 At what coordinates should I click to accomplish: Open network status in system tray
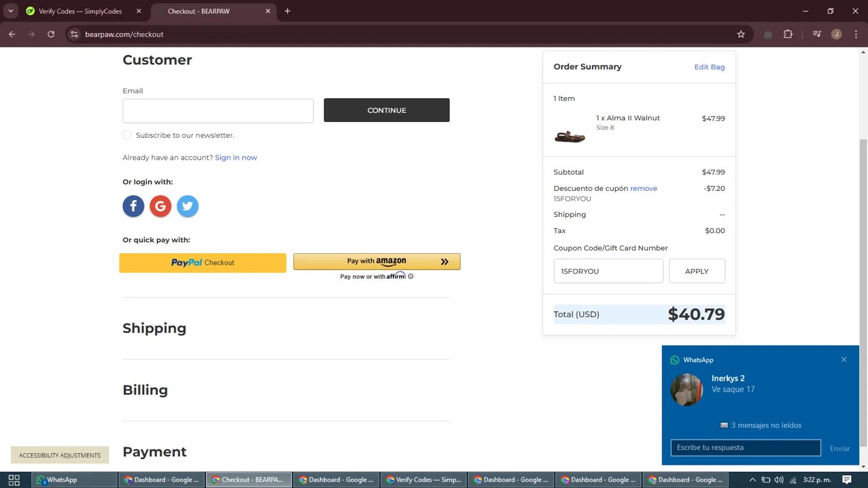[x=793, y=480]
